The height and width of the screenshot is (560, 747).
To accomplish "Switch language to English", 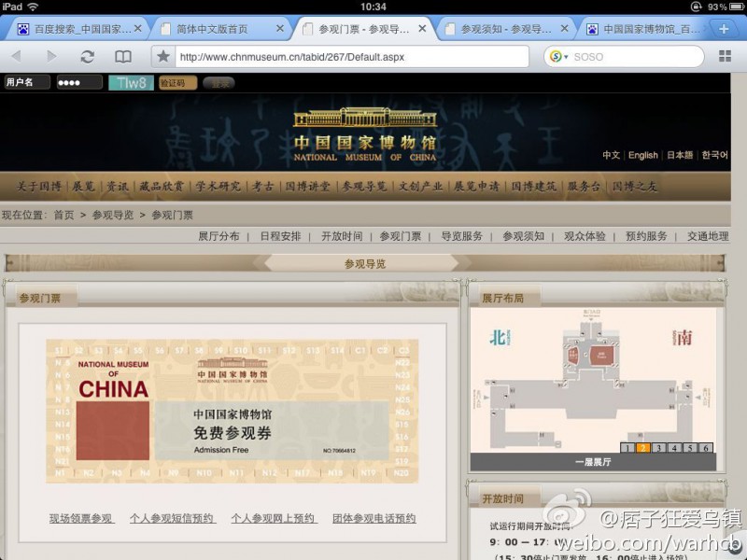I will [642, 155].
